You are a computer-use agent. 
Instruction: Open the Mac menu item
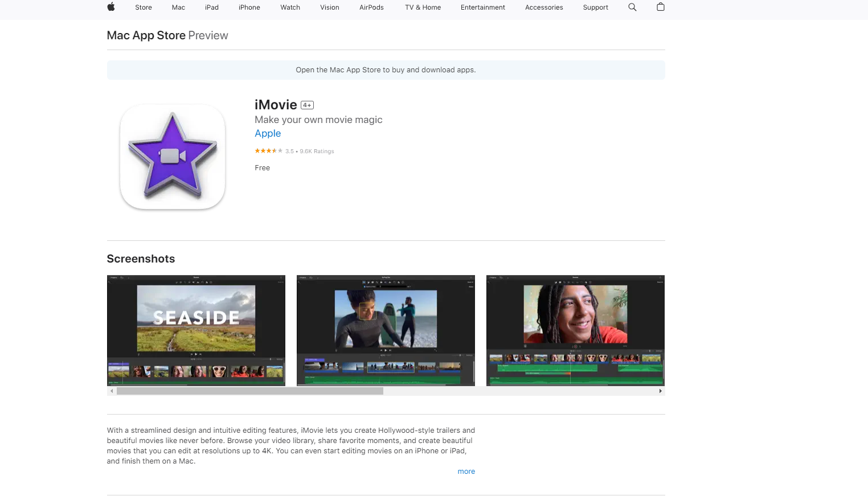click(178, 7)
